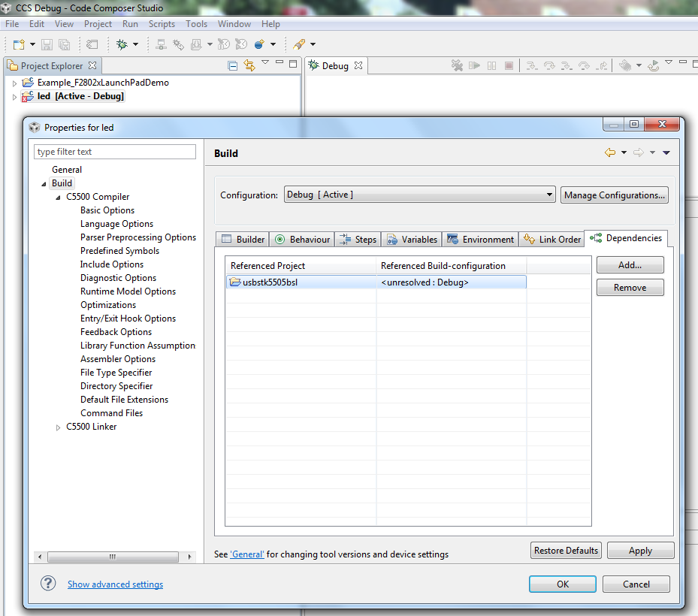Collapse the C5500 Compiler node
The image size is (698, 616).
59,197
